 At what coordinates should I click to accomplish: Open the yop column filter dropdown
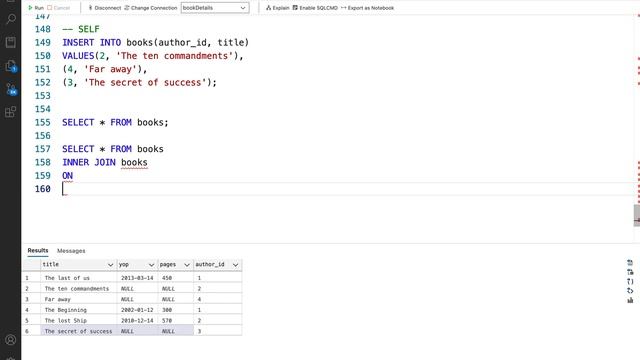(x=151, y=265)
